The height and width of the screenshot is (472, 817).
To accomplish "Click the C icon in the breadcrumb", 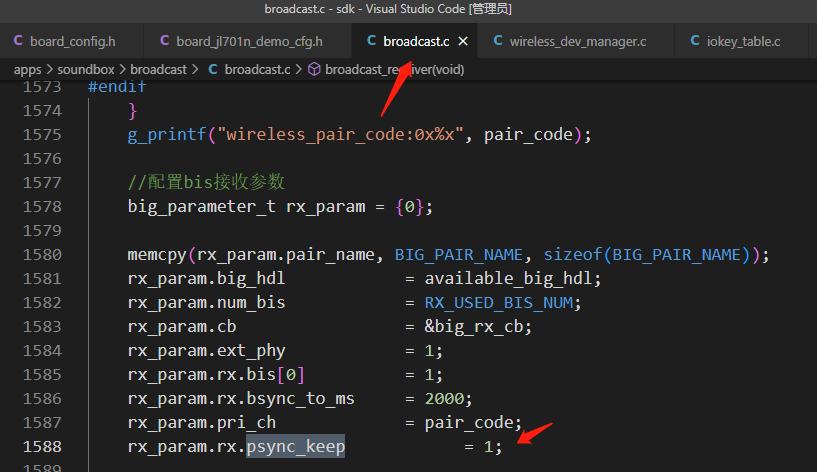I will tap(213, 69).
